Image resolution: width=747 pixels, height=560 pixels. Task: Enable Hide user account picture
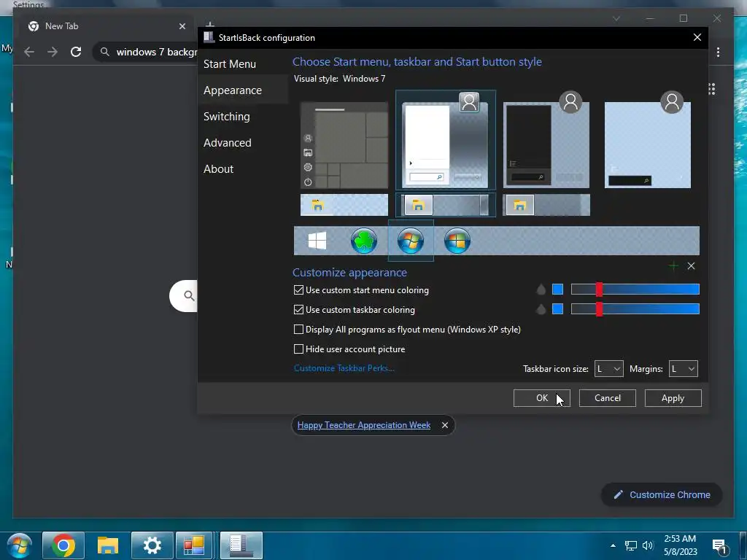pos(298,349)
